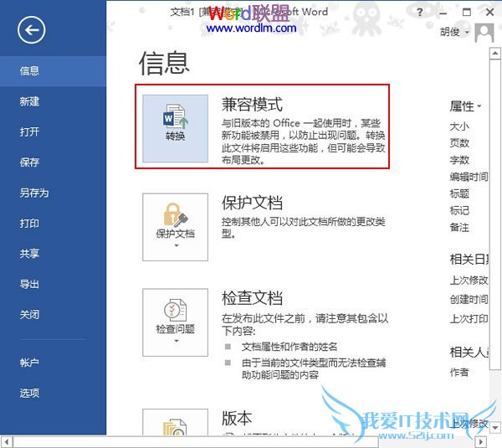Go back using the circled arrow button
Viewport: 502px width, 448px height.
(x=32, y=30)
